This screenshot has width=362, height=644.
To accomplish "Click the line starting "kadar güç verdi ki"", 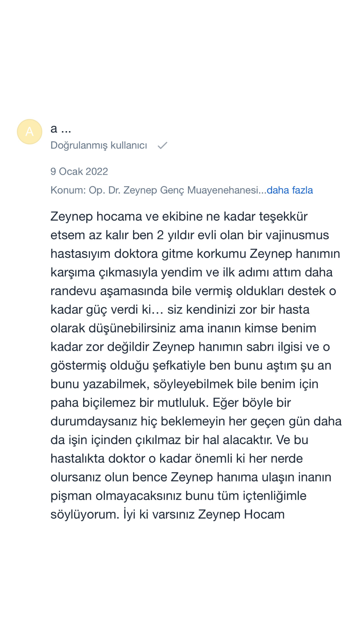I will [x=180, y=310].
